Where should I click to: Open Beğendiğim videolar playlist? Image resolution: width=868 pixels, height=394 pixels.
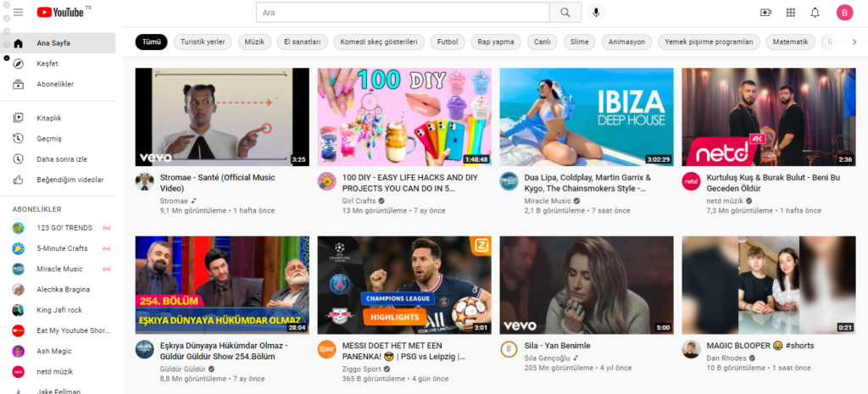click(58, 180)
